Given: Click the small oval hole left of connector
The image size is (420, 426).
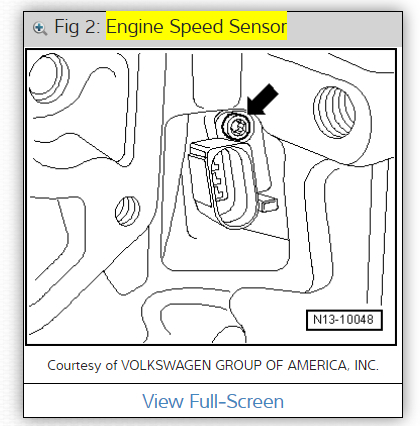Looking at the screenshot, I should tap(127, 211).
